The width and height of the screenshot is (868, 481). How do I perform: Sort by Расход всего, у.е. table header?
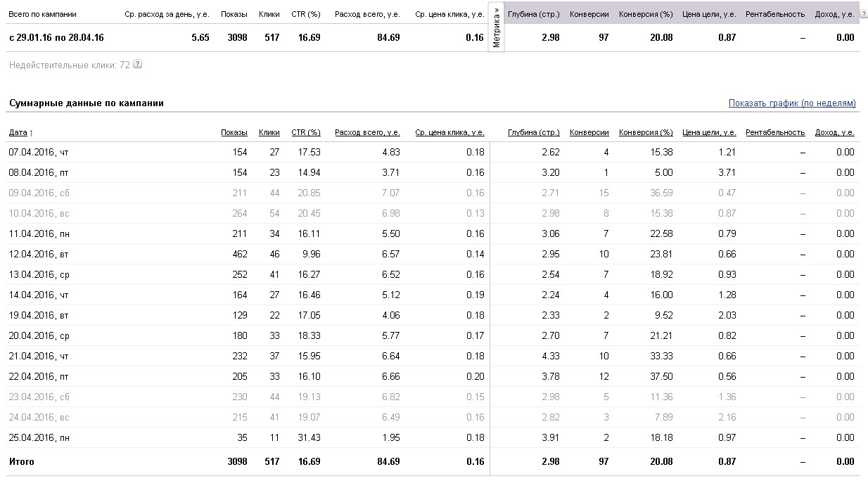click(367, 132)
